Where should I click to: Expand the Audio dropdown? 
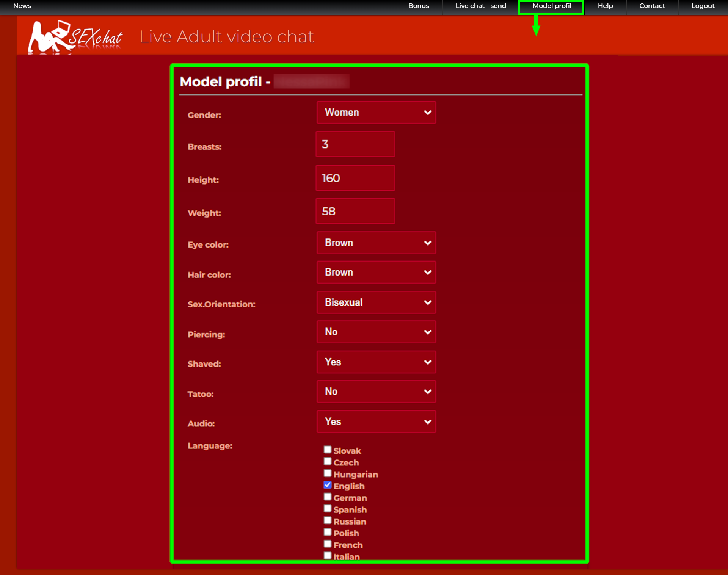(x=376, y=422)
